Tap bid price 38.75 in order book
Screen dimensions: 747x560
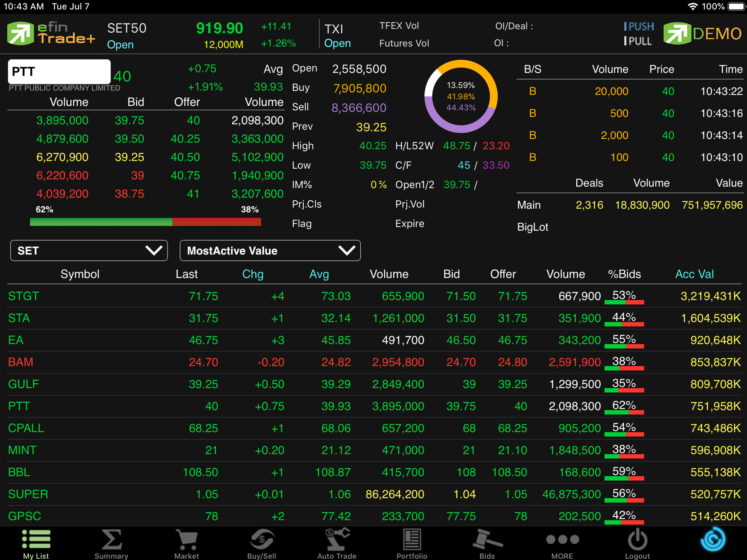click(x=129, y=194)
